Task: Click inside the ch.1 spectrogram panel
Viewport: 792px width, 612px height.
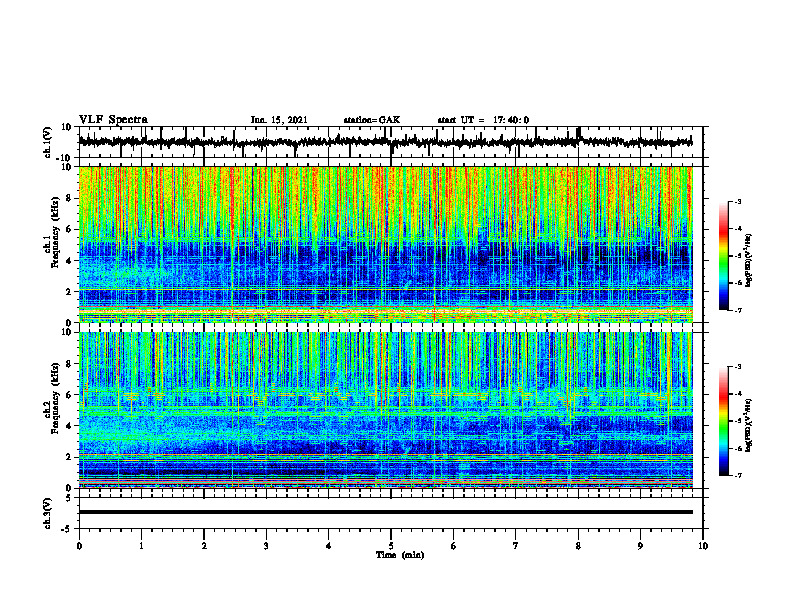Action: point(385,244)
